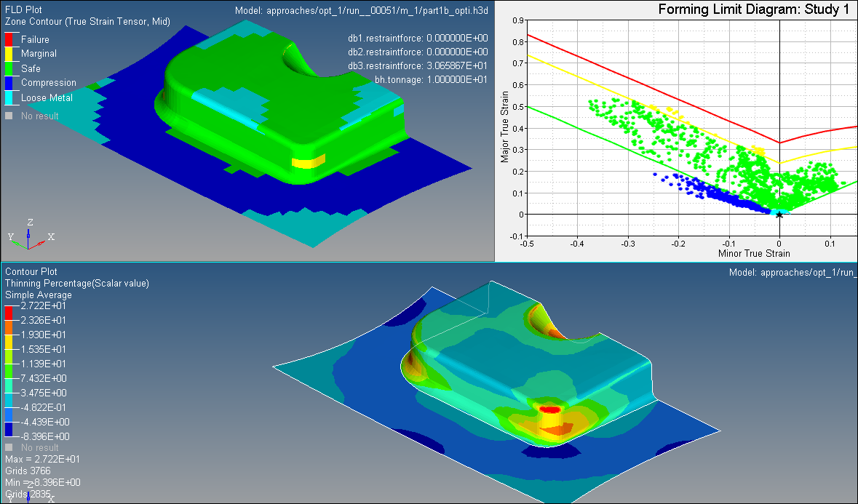Viewport: 858px width, 504px height.
Task: Click the 'Loose Metal' legend label
Action: pos(47,98)
